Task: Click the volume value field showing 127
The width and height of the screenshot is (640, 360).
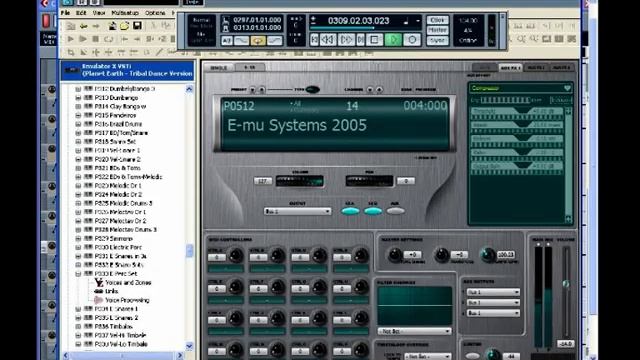Action: click(262, 181)
